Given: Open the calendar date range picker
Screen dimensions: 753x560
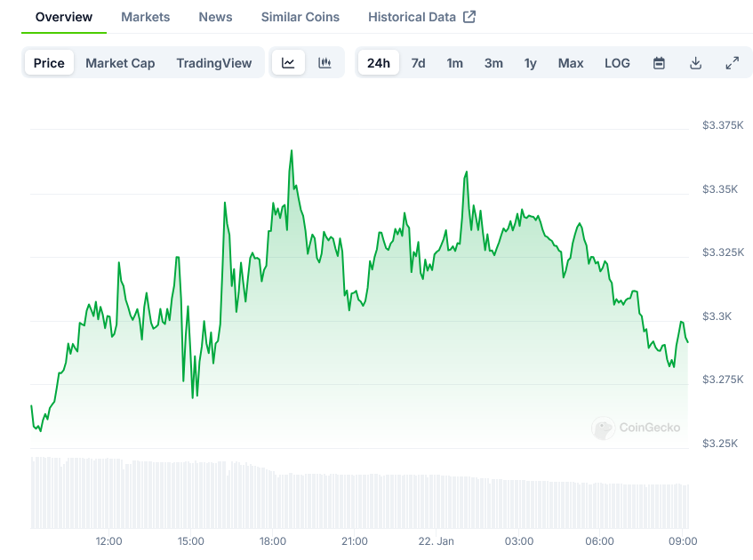Looking at the screenshot, I should [659, 63].
